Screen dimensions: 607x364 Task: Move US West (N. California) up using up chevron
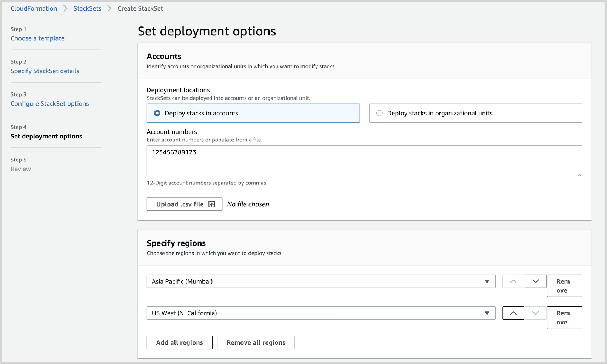pos(513,313)
